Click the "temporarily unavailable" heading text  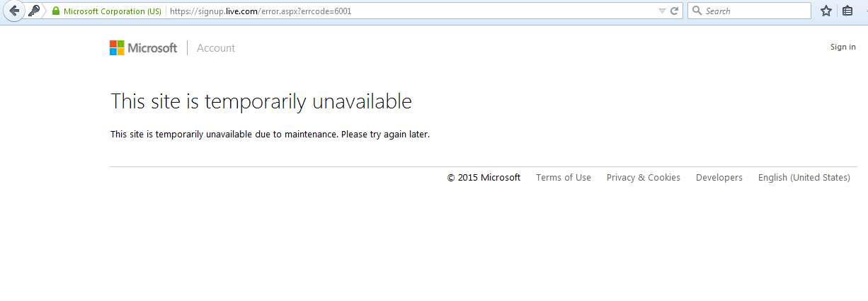point(308,101)
